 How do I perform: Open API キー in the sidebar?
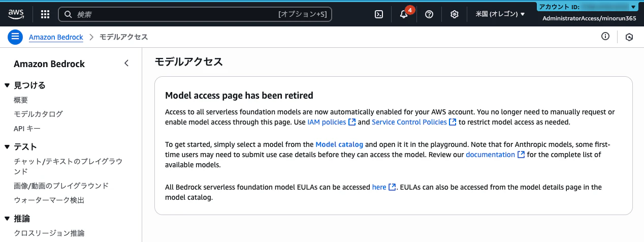click(x=27, y=129)
